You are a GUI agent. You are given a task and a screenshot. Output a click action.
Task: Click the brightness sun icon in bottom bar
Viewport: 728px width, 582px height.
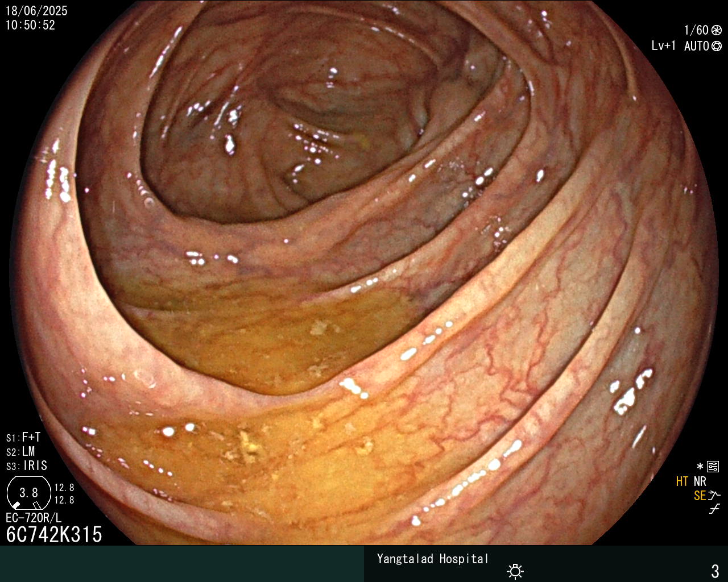pos(515,571)
